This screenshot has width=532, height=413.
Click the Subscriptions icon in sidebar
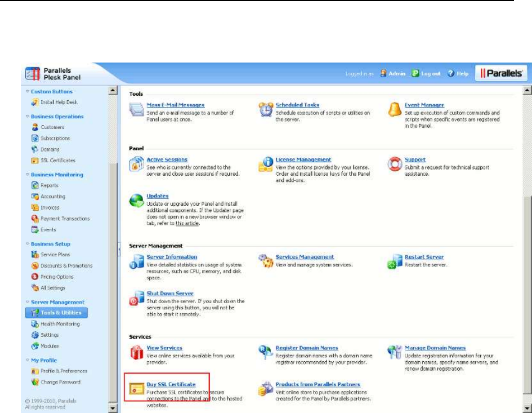click(35, 138)
